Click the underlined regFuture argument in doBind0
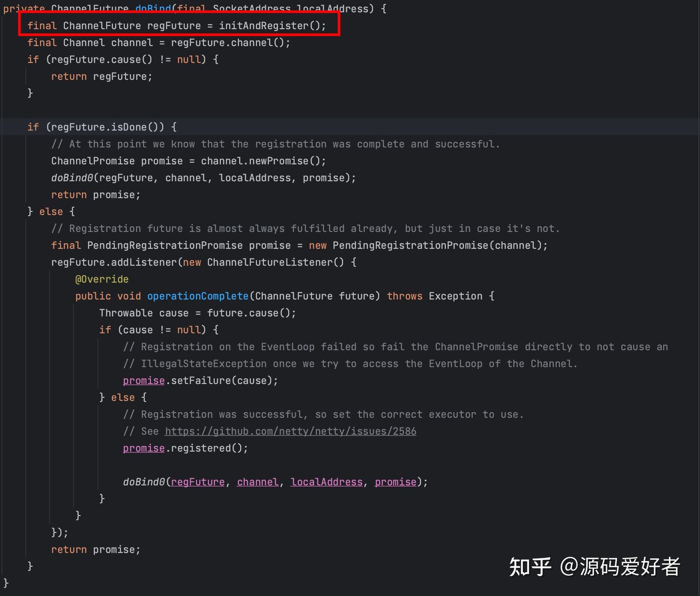This screenshot has height=596, width=700. coord(198,482)
